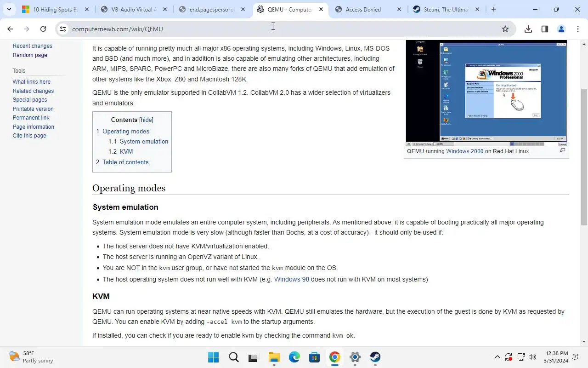588x368 pixels.
Task: Click the scrollbar down arrow
Action: pos(584,342)
